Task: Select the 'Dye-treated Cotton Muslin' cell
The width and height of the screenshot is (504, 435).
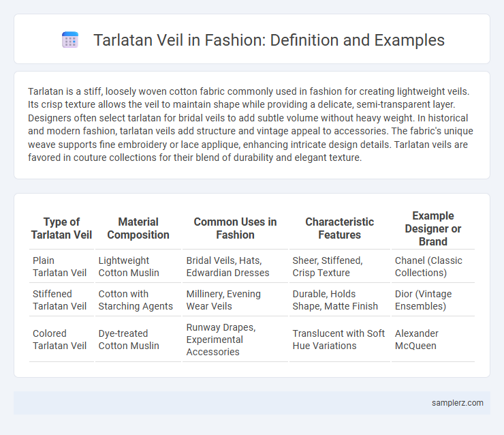Action: click(138, 340)
